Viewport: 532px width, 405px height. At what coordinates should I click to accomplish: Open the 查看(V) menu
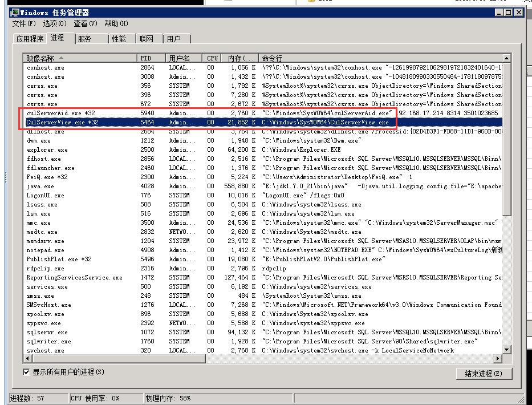click(x=86, y=23)
